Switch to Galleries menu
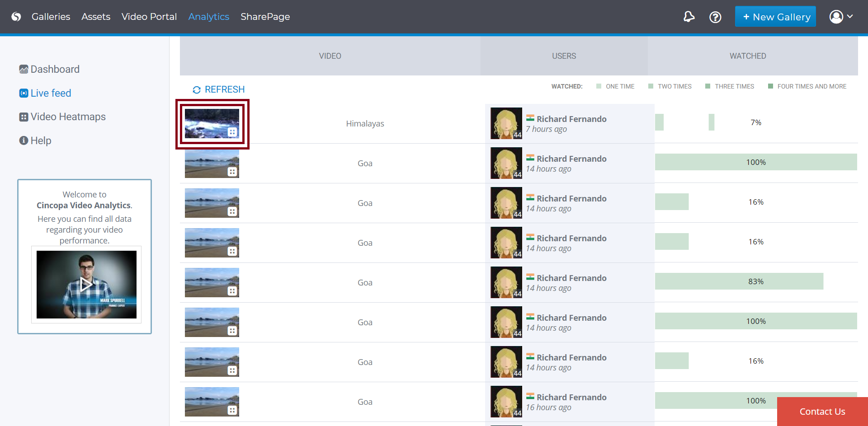 click(51, 17)
